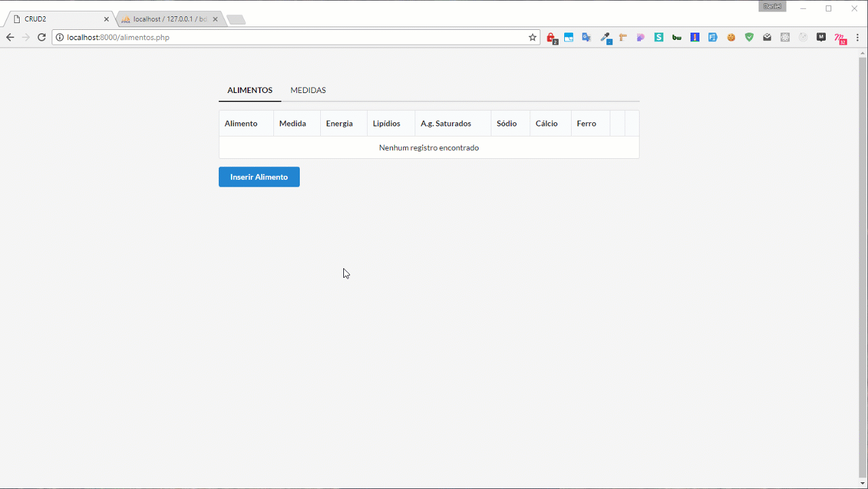Viewport: 868px width, 489px height.
Task: Activate the eyedropper color picker extension
Action: [606, 38]
